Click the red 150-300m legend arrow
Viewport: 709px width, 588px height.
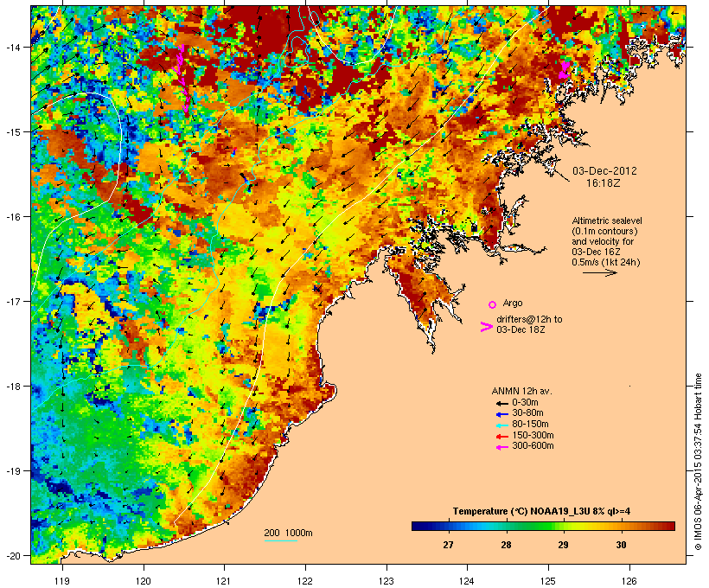[x=501, y=437]
